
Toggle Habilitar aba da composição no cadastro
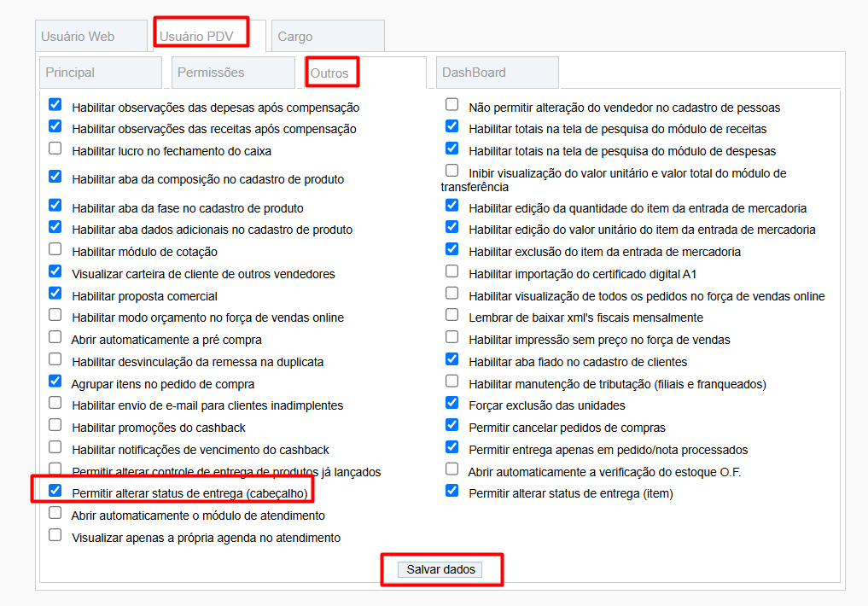(x=55, y=176)
